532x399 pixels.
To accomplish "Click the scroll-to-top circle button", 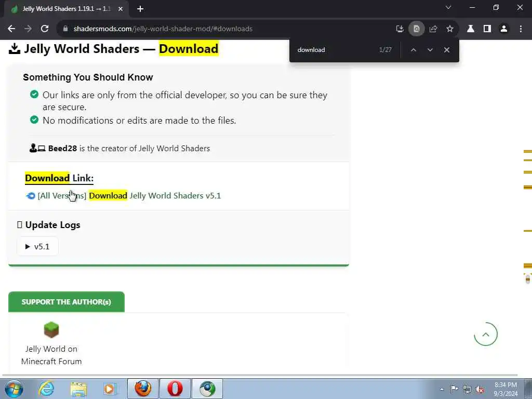I will (x=486, y=334).
